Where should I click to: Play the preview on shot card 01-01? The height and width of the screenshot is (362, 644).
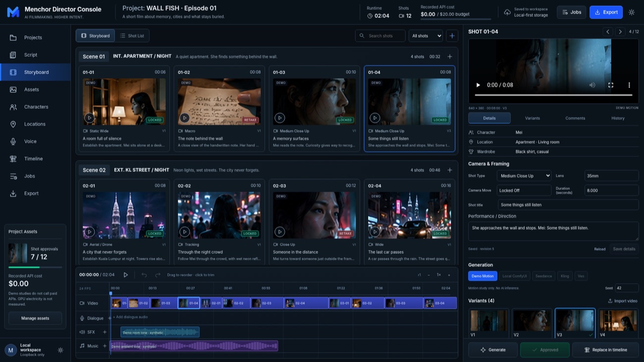(x=89, y=118)
